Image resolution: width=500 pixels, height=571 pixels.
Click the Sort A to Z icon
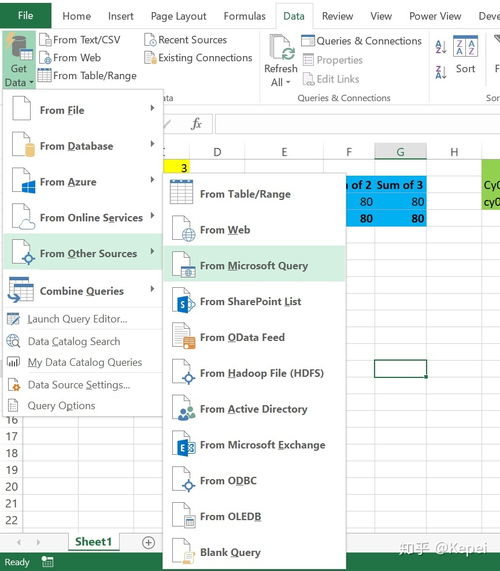click(441, 47)
